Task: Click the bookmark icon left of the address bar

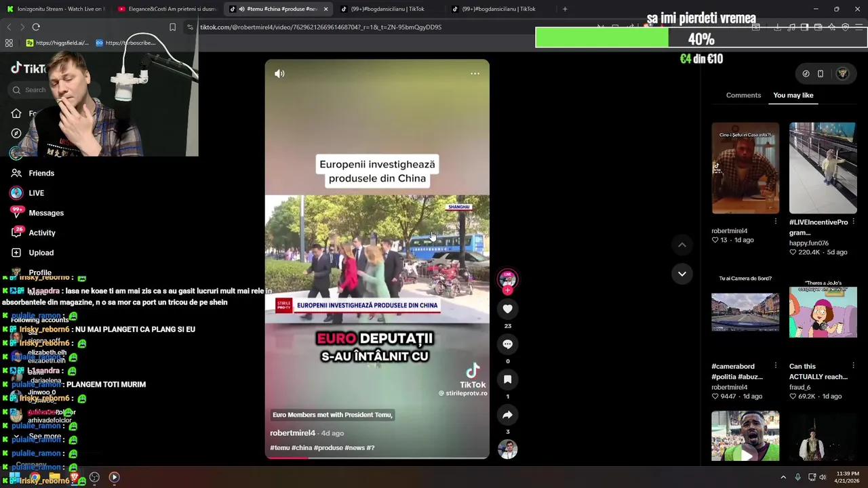Action: tap(172, 27)
